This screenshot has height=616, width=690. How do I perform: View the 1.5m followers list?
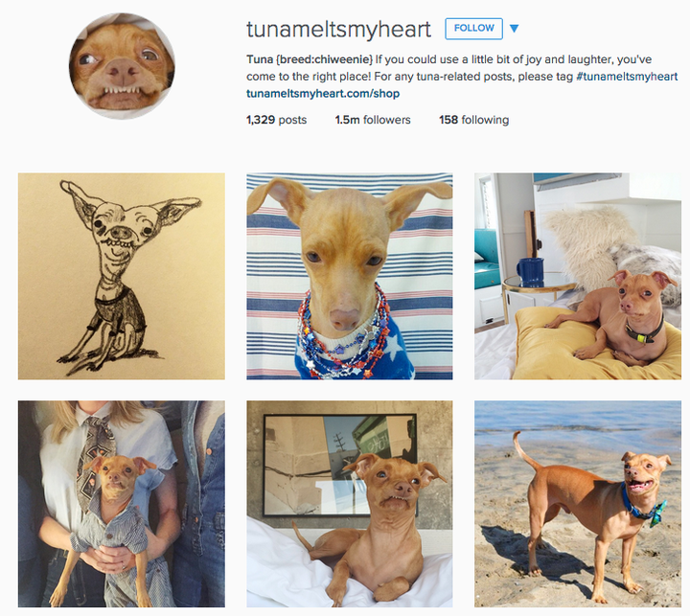[373, 120]
